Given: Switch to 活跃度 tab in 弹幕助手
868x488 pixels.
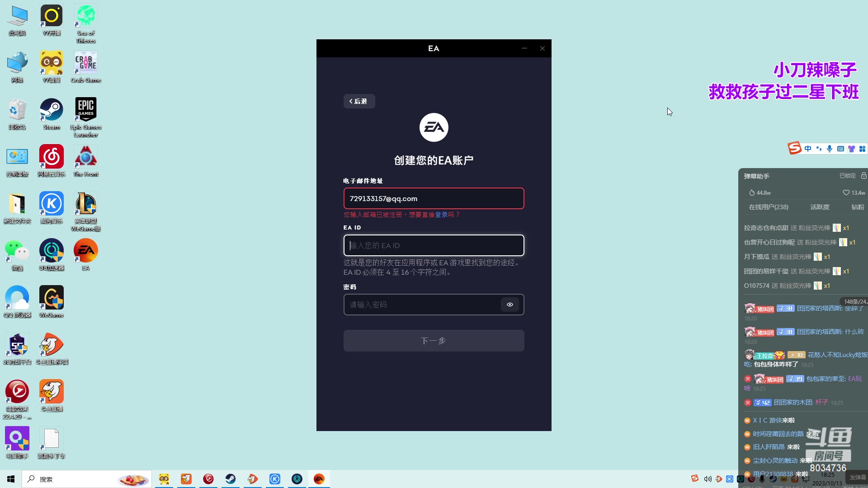Looking at the screenshot, I should pos(820,207).
